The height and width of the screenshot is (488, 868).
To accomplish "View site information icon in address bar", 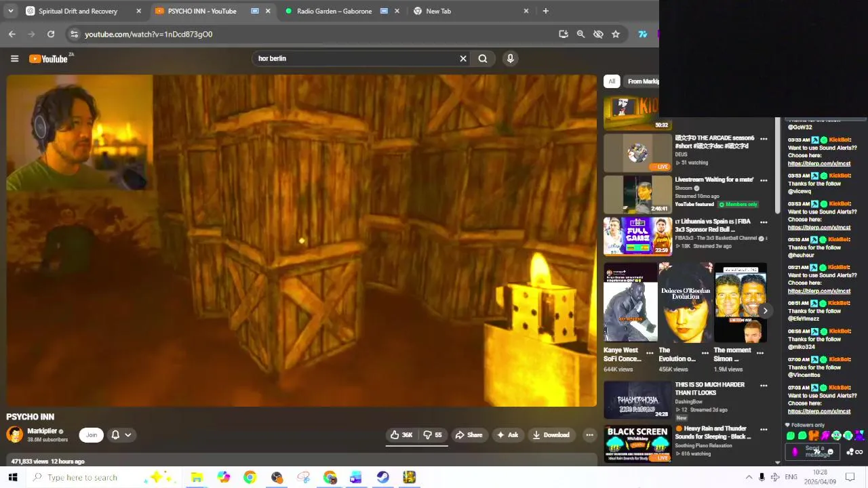I will (74, 34).
